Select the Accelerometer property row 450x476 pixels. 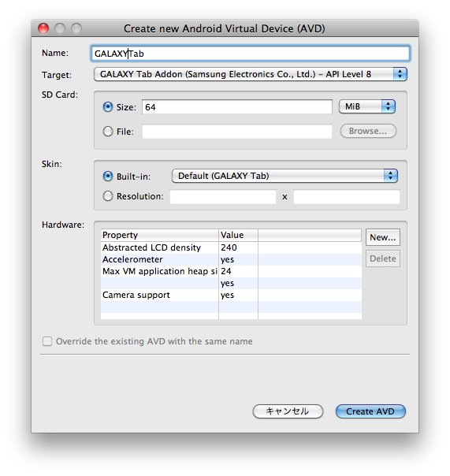[231, 259]
